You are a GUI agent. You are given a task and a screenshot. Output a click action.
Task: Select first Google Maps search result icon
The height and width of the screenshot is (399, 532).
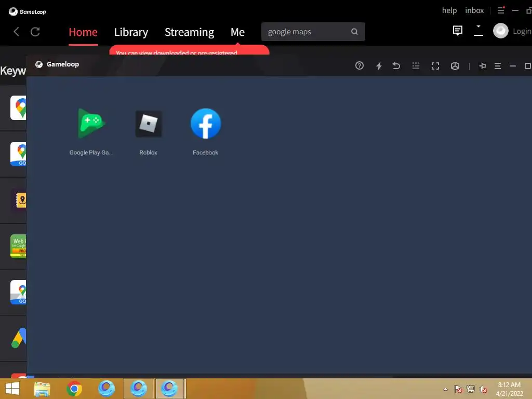(x=18, y=108)
